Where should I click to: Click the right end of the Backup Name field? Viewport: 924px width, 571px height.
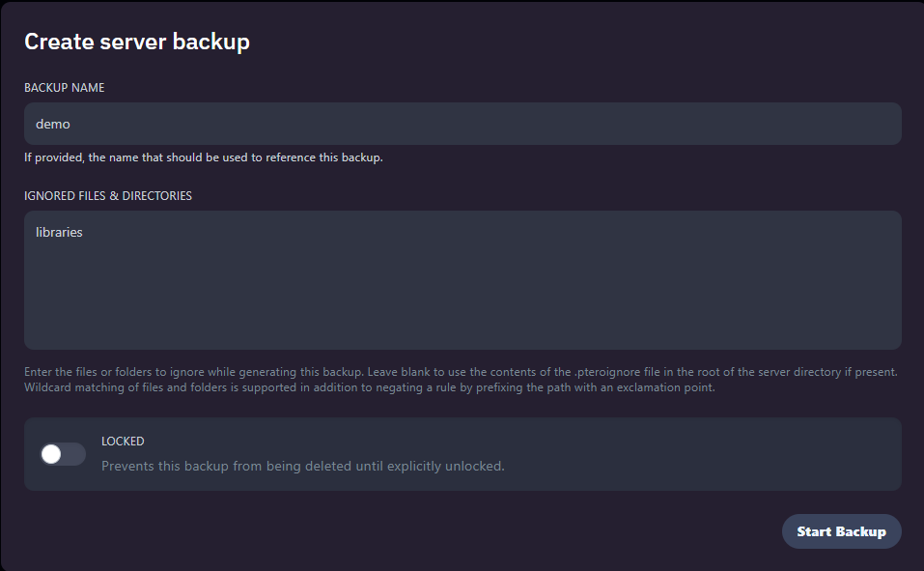tap(869, 124)
